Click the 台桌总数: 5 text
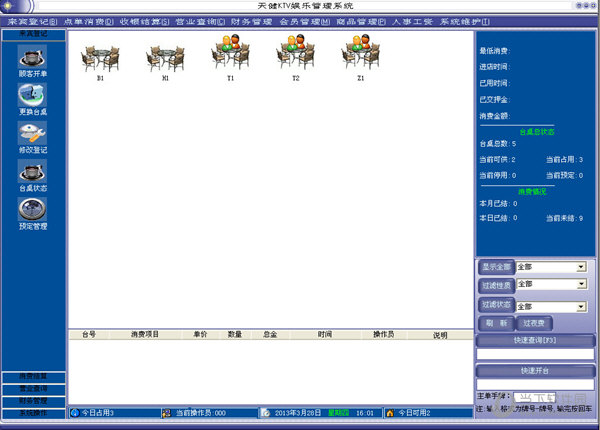Screen dimensions: 600x430 coord(498,143)
